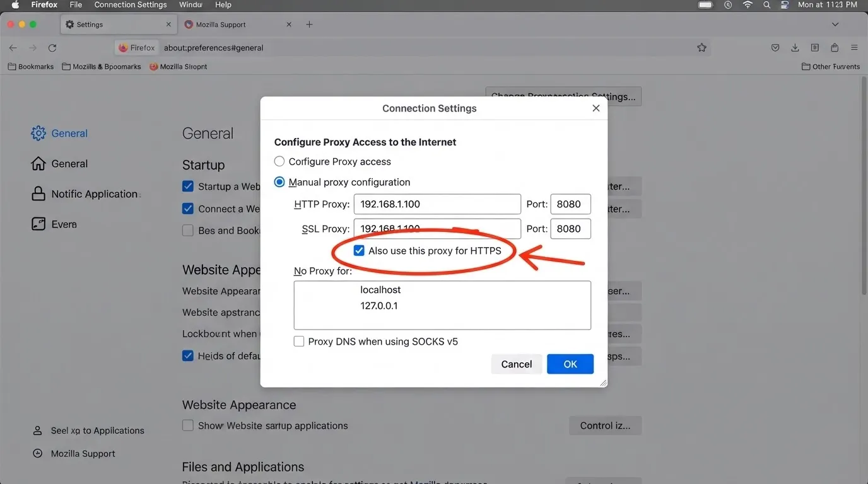868x484 pixels.
Task: Reload the page with refresh icon
Action: point(52,48)
